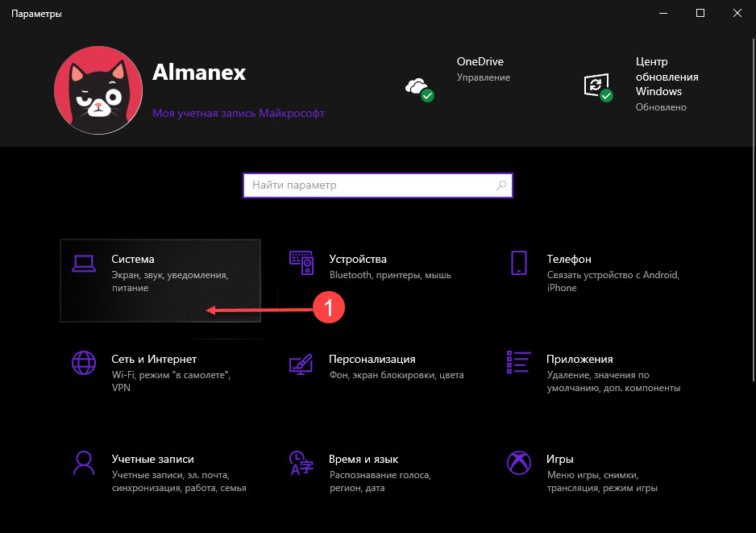
Task: Click the search magnifier icon
Action: coord(501,185)
